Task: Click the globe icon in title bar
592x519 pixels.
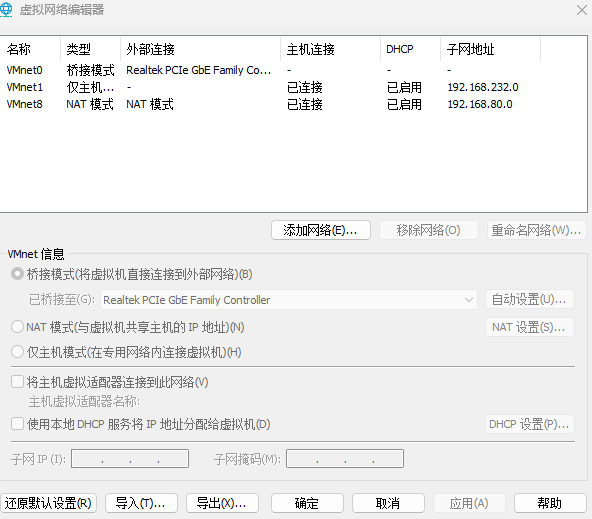Action: click(6, 10)
